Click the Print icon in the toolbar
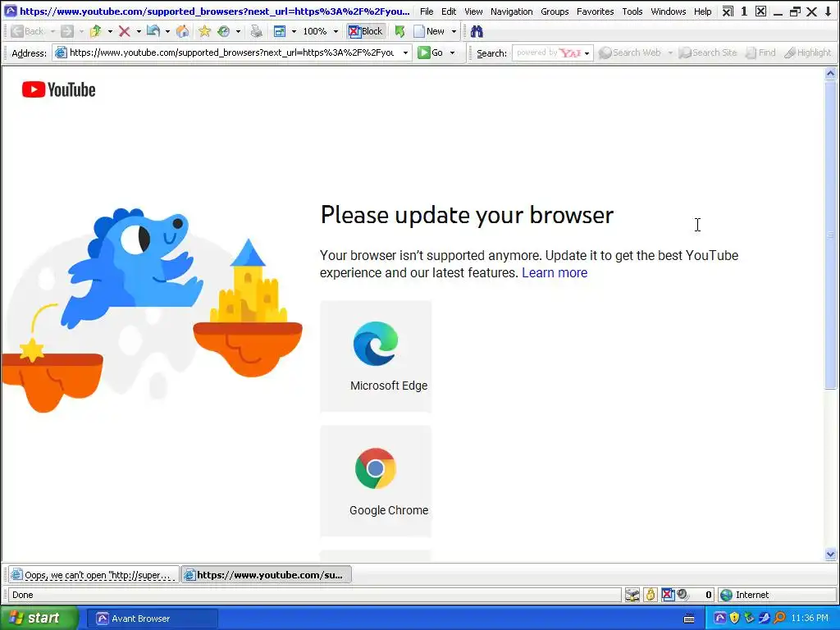 tap(257, 32)
